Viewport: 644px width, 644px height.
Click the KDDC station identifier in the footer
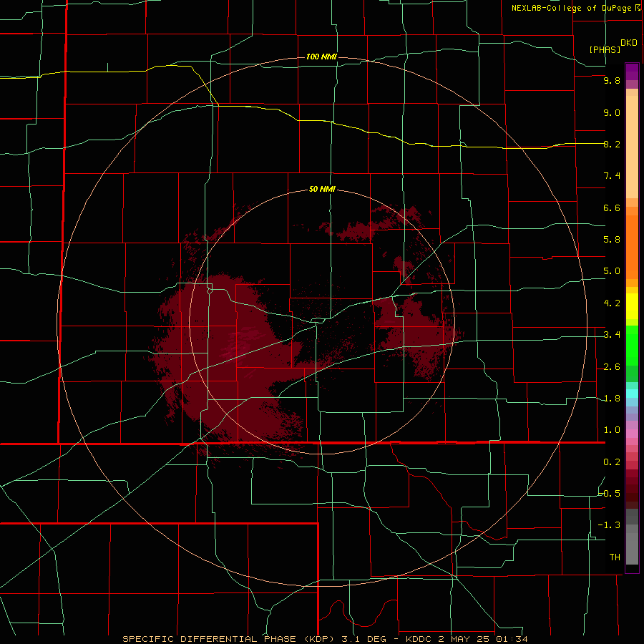click(x=419, y=639)
